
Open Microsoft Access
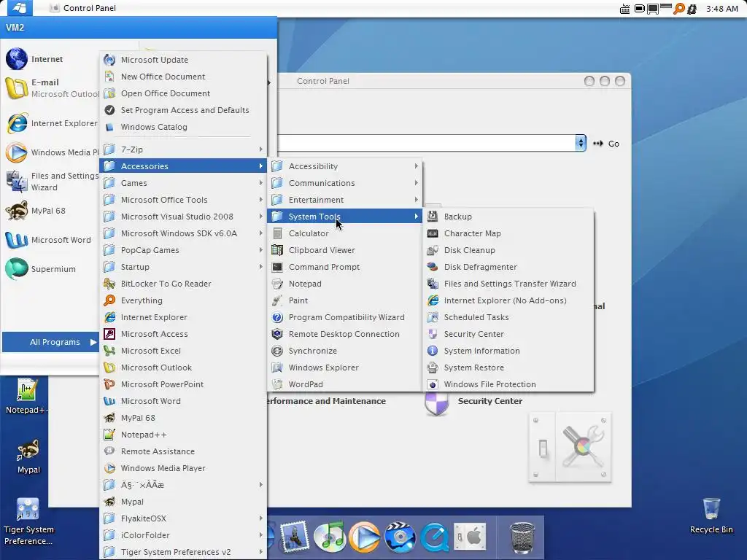pos(183,334)
